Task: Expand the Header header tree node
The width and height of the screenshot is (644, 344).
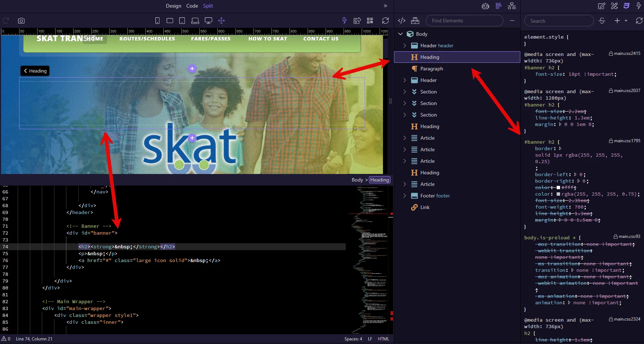Action: pos(405,45)
